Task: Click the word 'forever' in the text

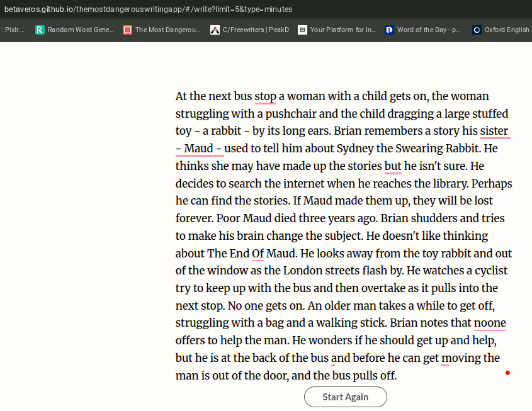Action: click(x=193, y=218)
